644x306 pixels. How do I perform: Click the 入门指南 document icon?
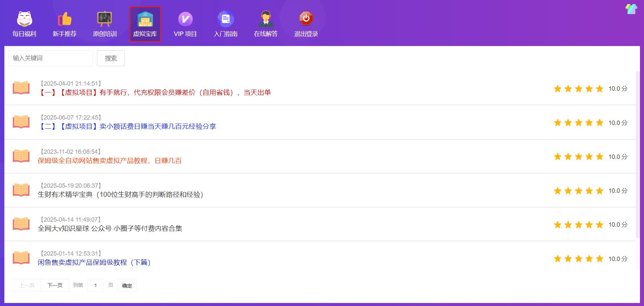point(226,19)
